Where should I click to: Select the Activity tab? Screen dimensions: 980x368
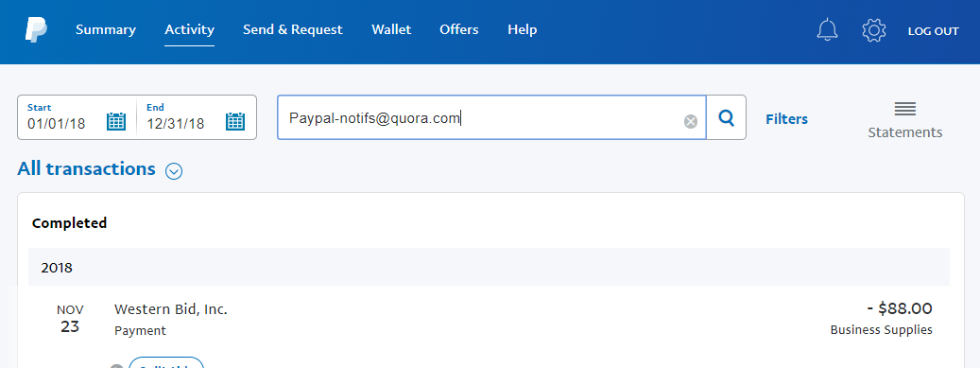pos(189,29)
